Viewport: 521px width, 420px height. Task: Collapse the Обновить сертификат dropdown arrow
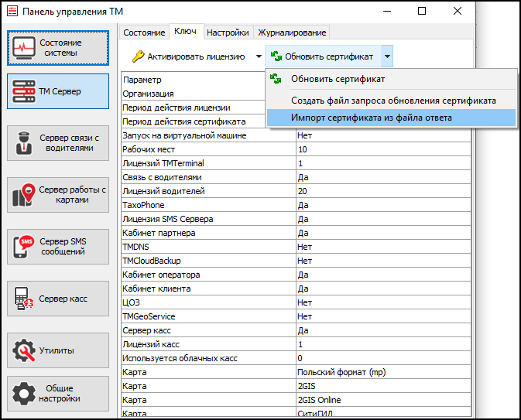[387, 56]
